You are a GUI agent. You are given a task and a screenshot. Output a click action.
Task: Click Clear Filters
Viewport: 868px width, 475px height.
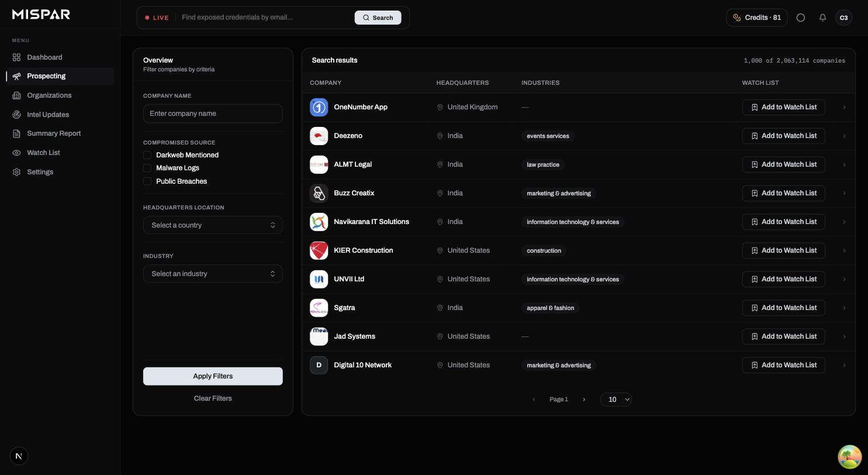pos(213,398)
